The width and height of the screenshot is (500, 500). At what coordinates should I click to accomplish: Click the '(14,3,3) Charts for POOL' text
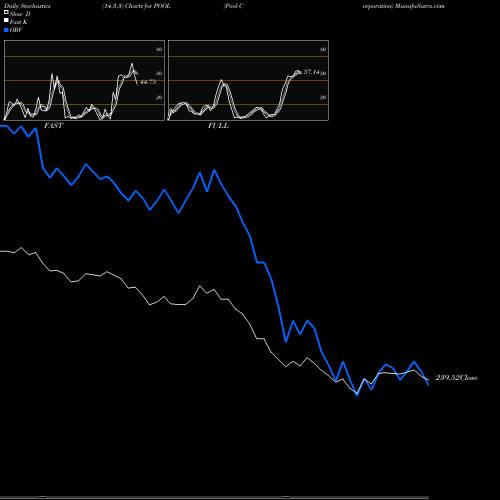coord(136,6)
